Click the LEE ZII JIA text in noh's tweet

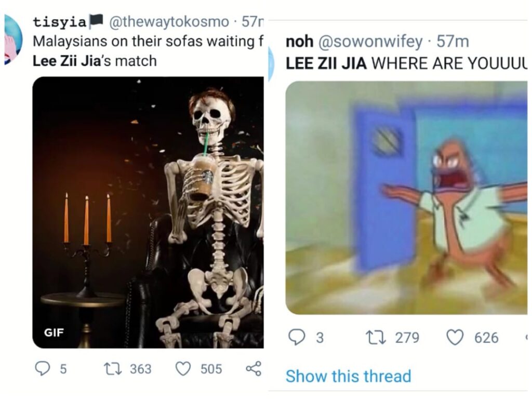coord(326,63)
